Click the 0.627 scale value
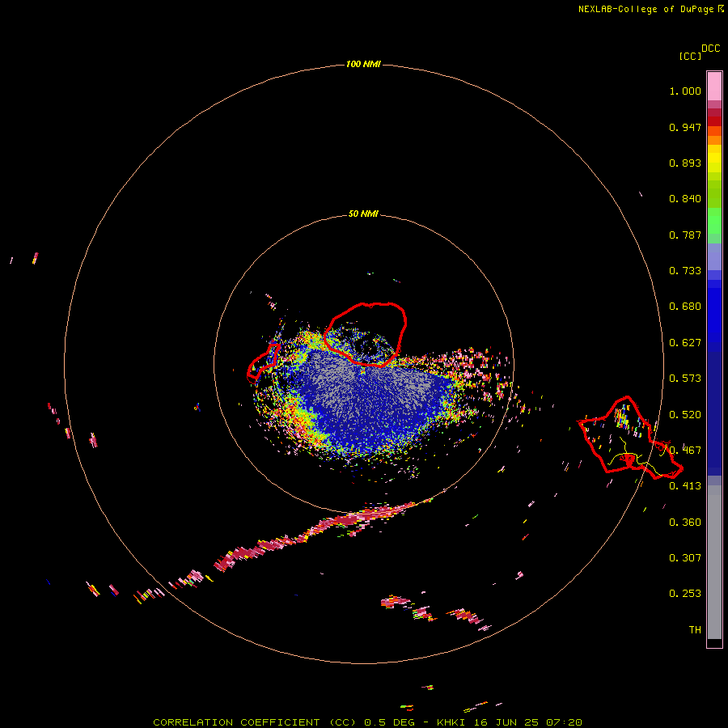Screen dimensions: 728x728 tap(685, 343)
